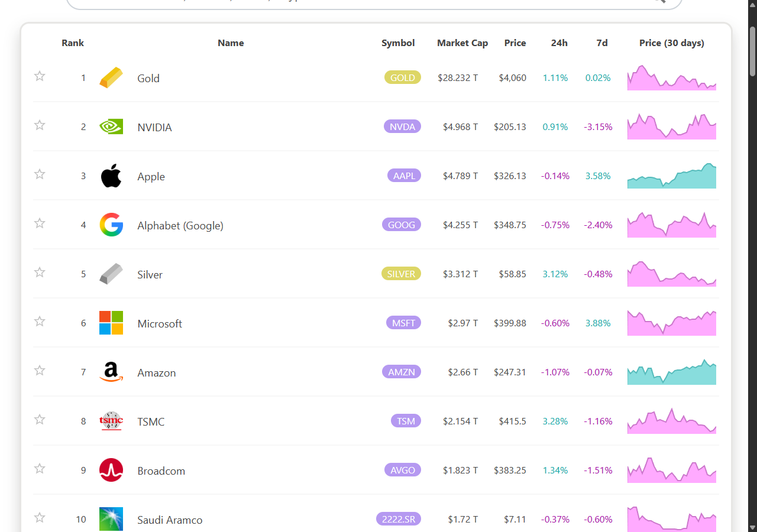Click the GOLD symbol badge

[x=403, y=77]
